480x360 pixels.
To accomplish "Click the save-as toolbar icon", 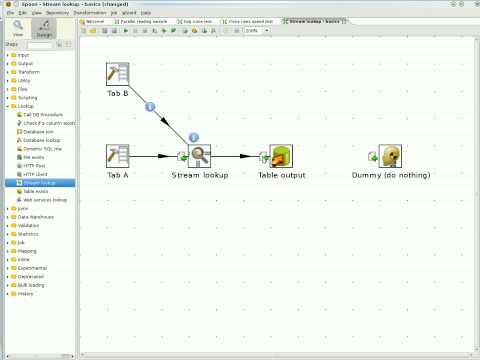I will 114,31.
